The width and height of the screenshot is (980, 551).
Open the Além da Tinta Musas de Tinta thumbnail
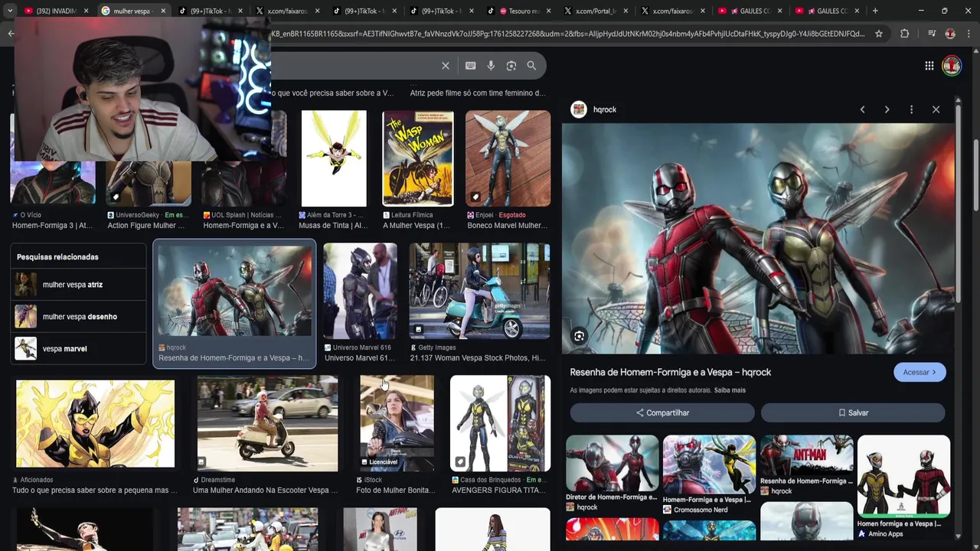334,158
